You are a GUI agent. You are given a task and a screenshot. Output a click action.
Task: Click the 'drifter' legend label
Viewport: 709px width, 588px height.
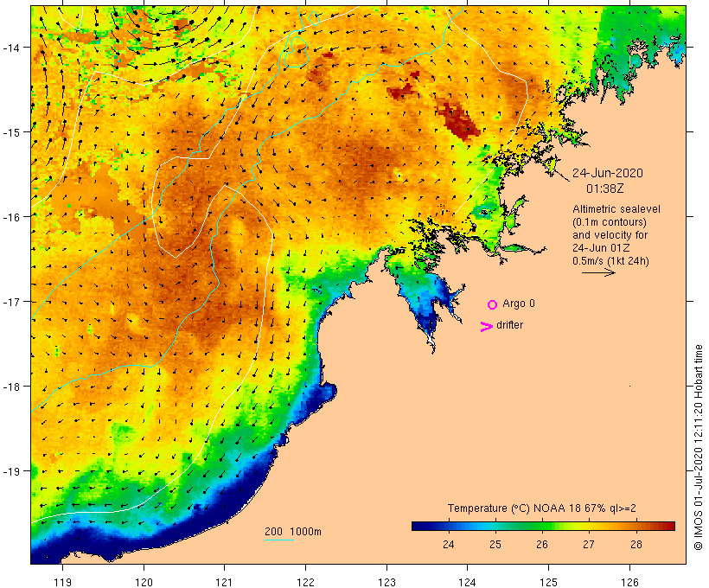pos(509,325)
